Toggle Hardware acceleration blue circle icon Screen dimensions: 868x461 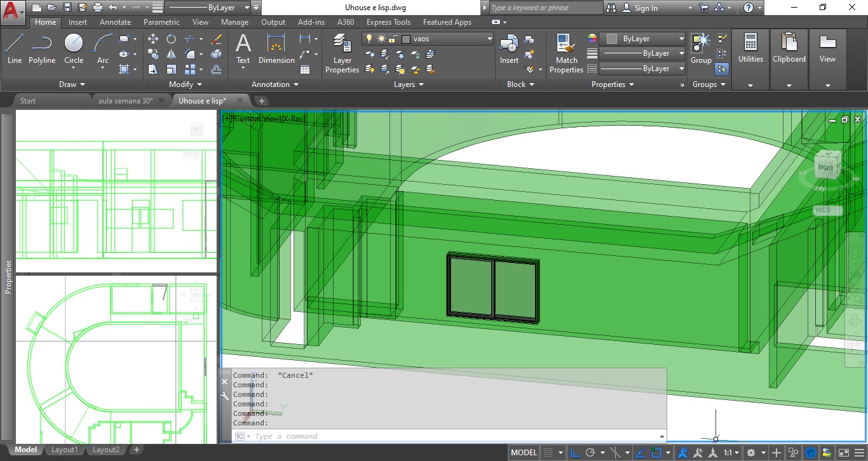click(811, 453)
